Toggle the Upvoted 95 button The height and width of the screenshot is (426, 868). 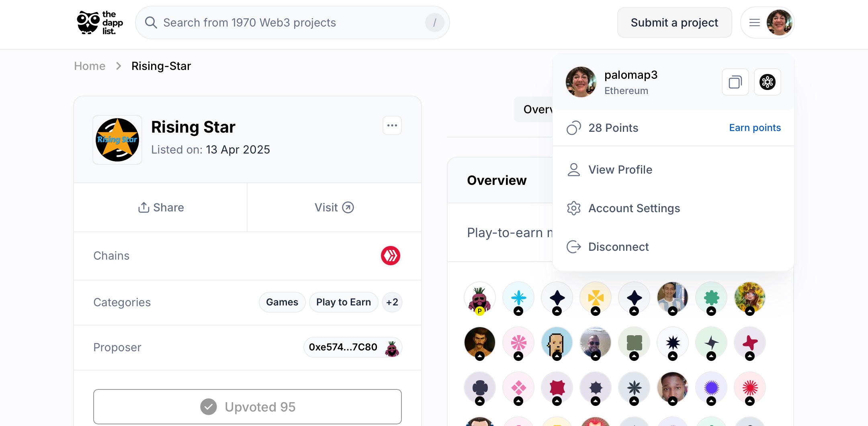(248, 407)
